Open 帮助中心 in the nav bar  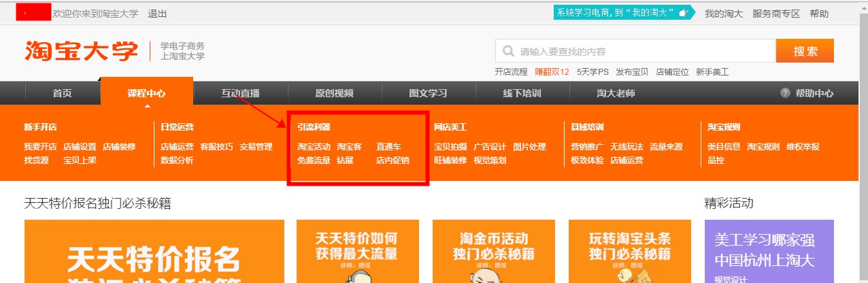(814, 93)
